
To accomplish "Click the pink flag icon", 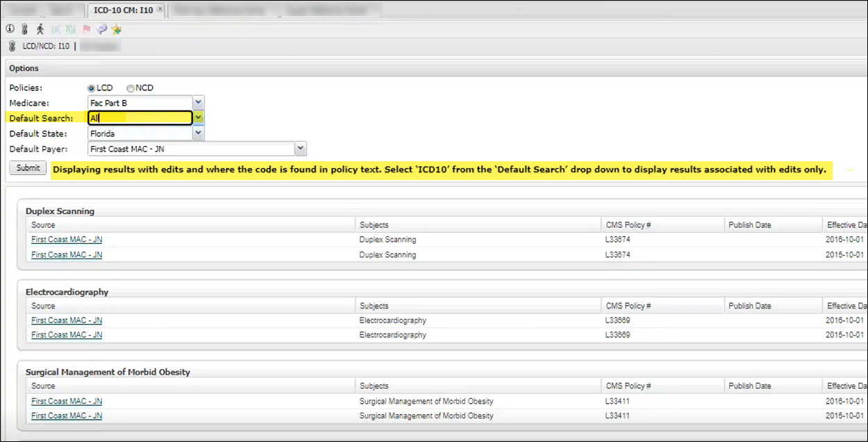I will tap(87, 29).
